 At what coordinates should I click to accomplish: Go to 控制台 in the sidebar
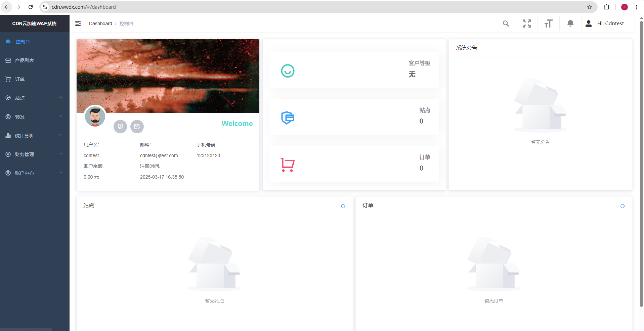coord(23,42)
